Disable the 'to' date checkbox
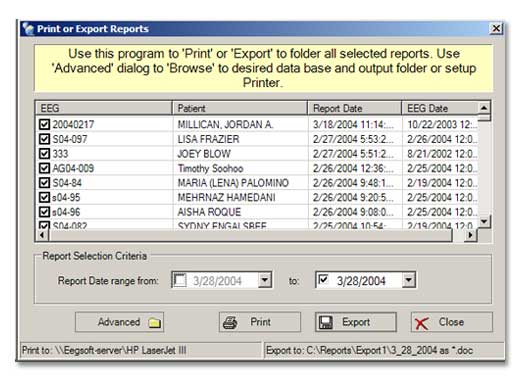This screenshot has height=380, width=520. pyautogui.click(x=323, y=279)
